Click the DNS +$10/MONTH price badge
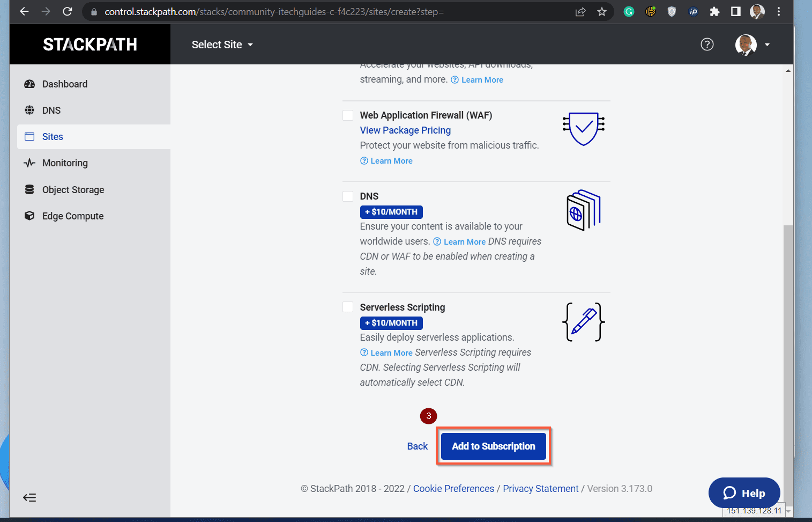 pyautogui.click(x=391, y=212)
